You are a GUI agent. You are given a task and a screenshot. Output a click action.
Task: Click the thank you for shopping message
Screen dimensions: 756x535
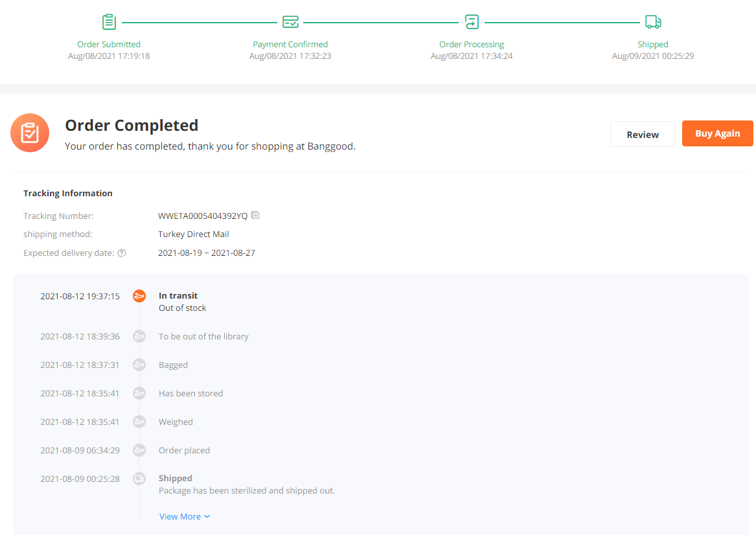210,146
